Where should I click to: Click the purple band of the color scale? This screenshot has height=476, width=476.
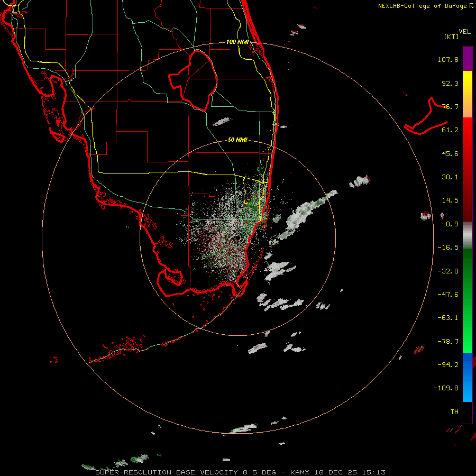click(467, 59)
